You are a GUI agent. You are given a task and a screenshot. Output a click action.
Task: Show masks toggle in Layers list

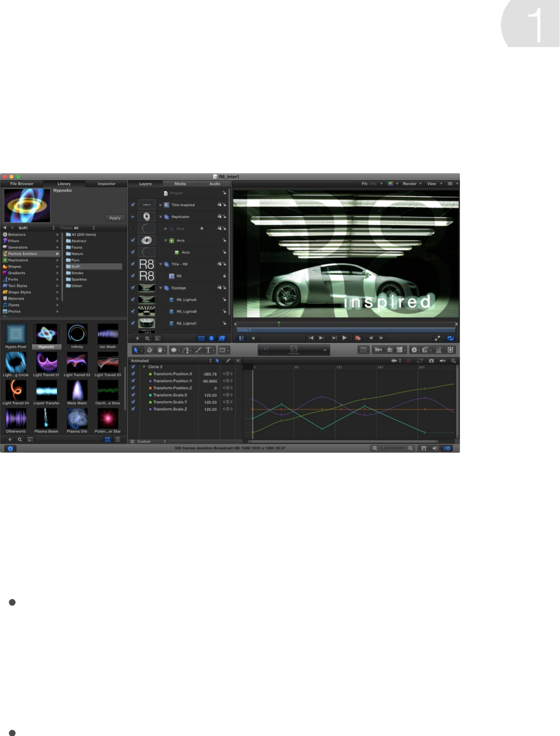201,338
